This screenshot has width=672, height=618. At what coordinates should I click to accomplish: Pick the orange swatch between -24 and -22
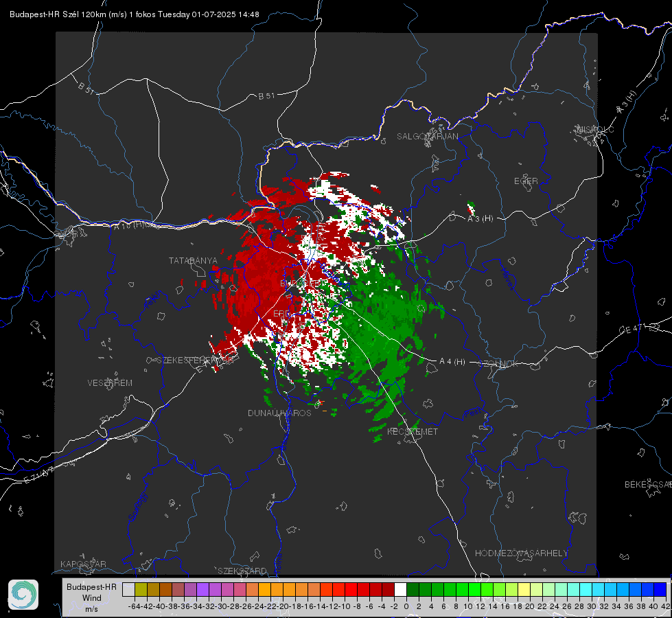pyautogui.click(x=264, y=590)
